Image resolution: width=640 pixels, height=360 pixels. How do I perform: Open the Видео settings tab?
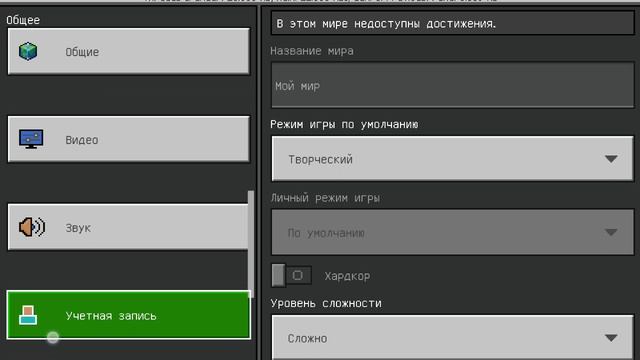coord(128,139)
